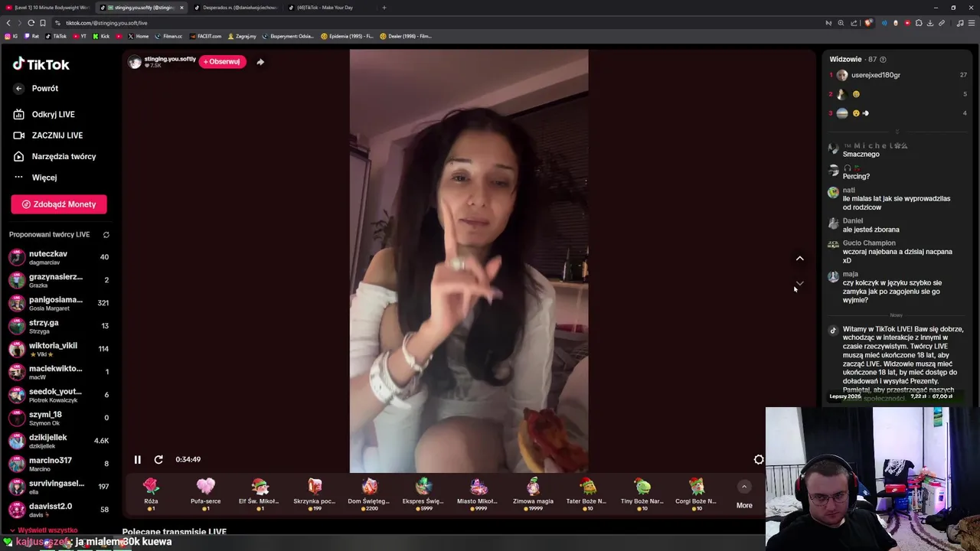Screen dimensions: 980x551
Task: Open szymi_18 live stream
Action: click(59, 418)
